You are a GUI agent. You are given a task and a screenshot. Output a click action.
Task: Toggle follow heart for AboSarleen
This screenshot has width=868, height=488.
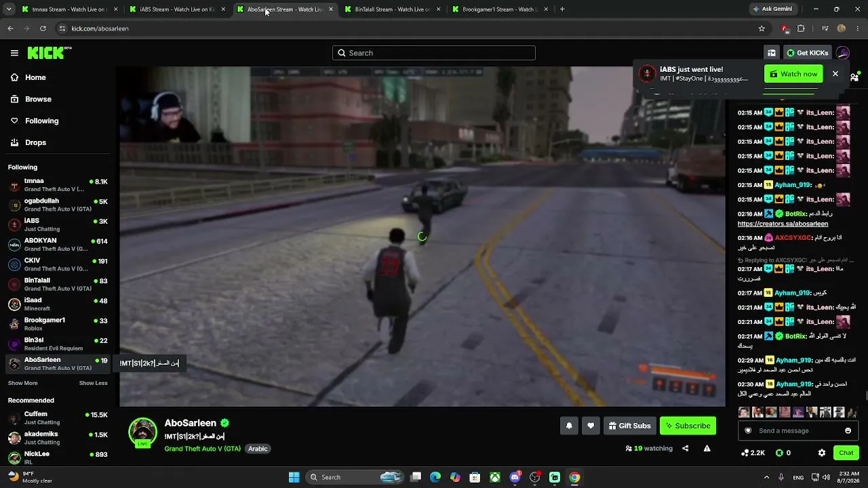point(591,426)
